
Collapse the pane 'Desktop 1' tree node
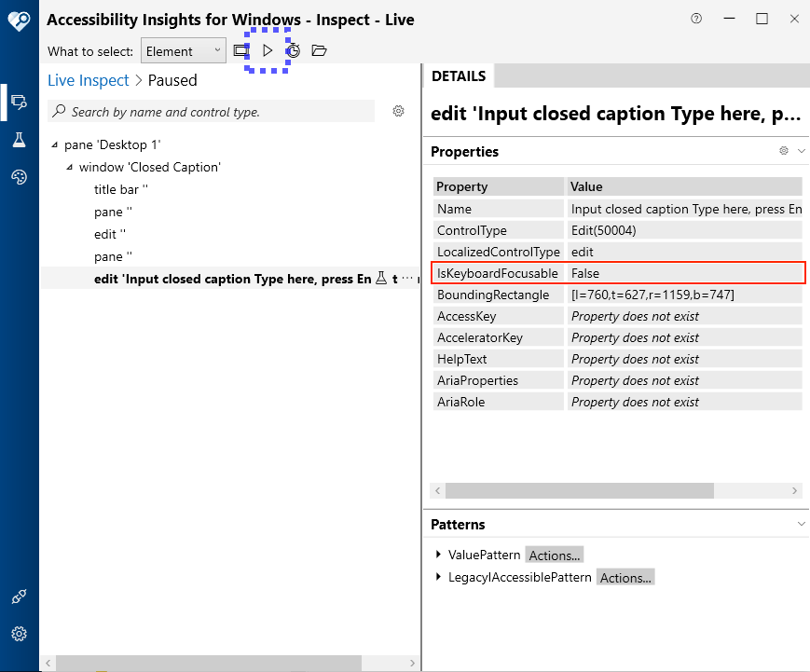tap(55, 145)
